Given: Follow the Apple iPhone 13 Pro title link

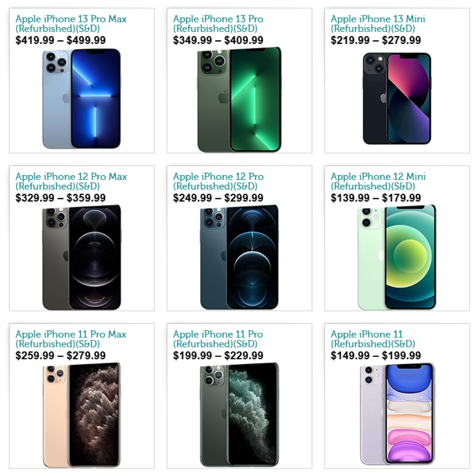Looking at the screenshot, I should tap(218, 24).
